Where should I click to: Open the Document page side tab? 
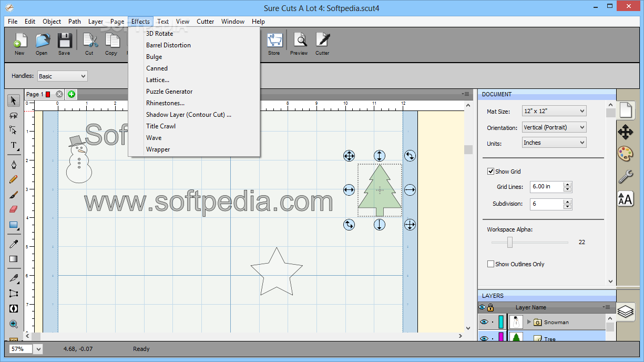tap(625, 109)
